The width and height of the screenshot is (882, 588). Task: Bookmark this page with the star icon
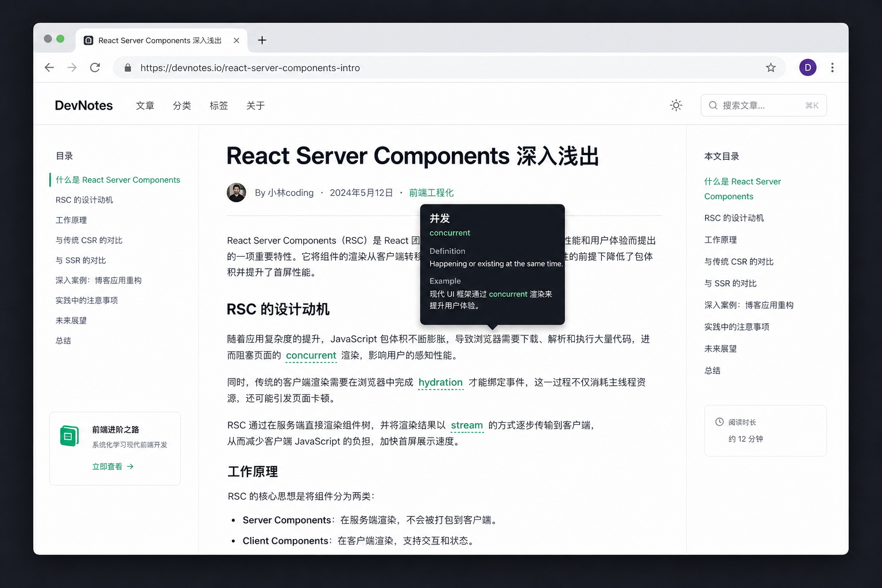771,68
